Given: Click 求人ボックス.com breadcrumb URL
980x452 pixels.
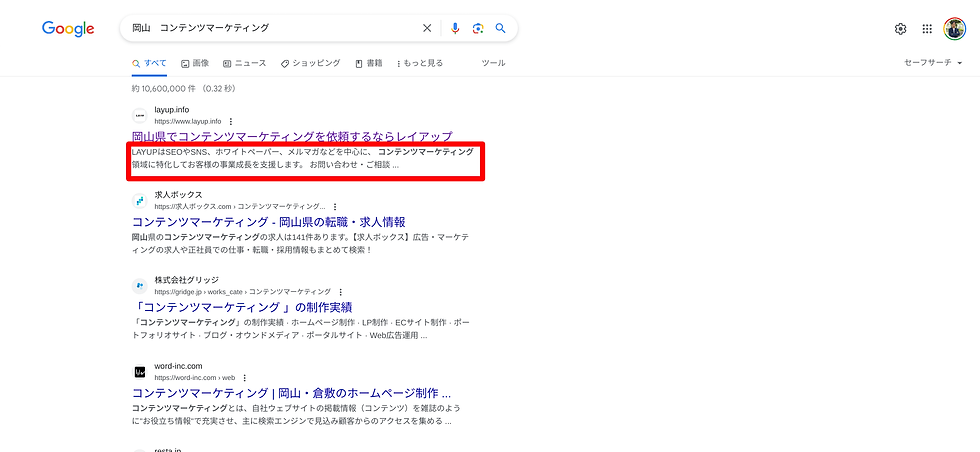Looking at the screenshot, I should tap(240, 206).
